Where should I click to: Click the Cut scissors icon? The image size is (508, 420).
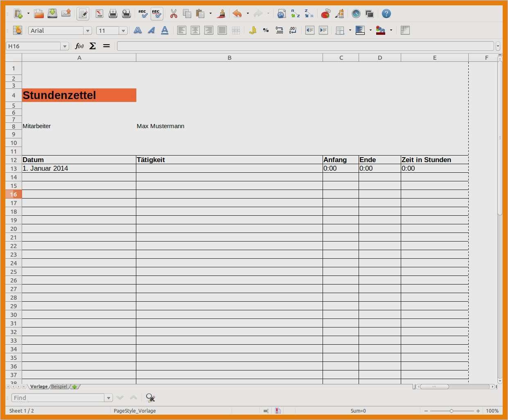pyautogui.click(x=174, y=14)
